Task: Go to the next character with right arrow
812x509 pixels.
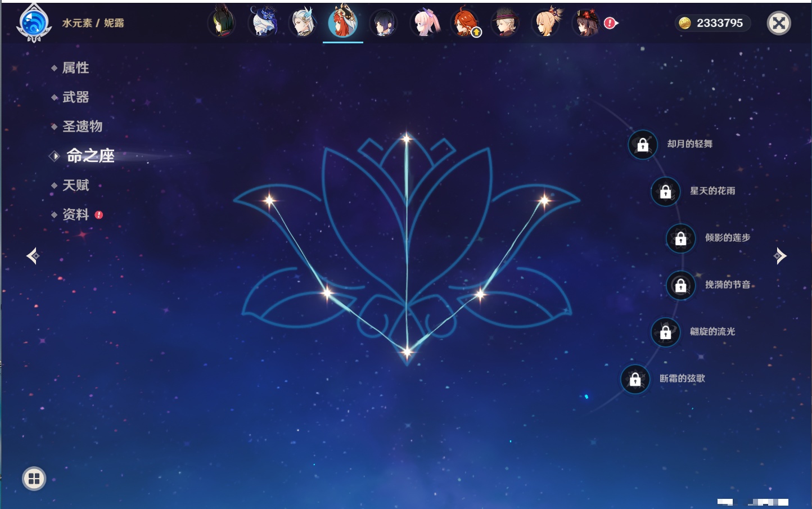Action: [x=780, y=256]
